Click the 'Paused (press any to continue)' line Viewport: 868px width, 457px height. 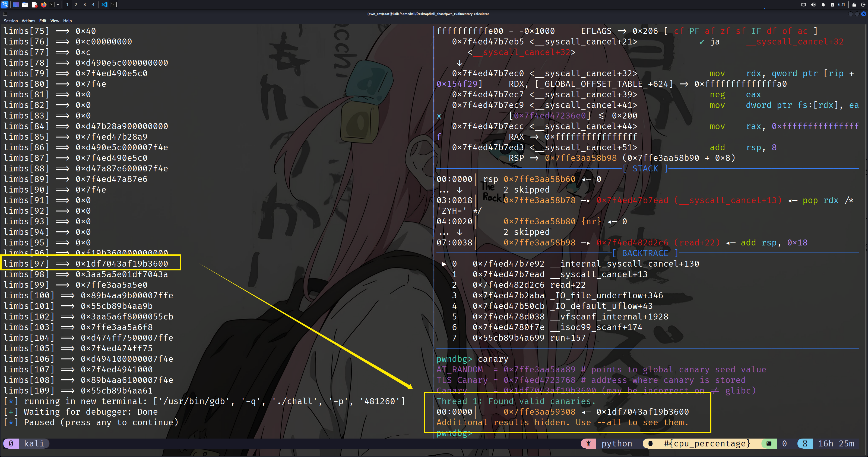(91, 422)
